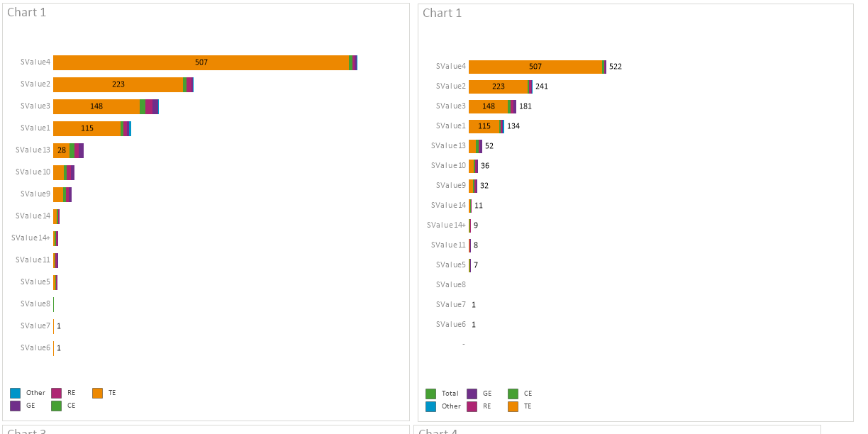Select the SValue4 orange bar in left chart

(x=201, y=62)
